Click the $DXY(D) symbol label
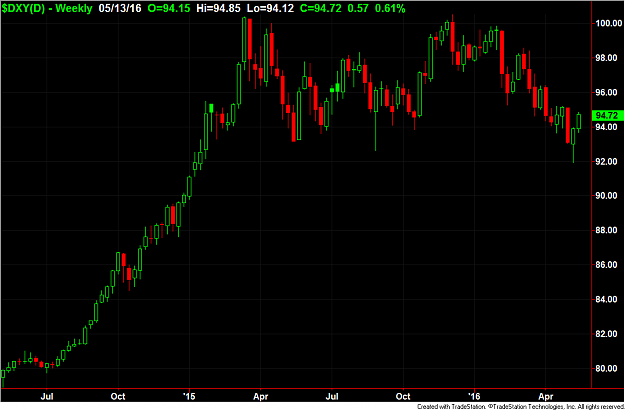The height and width of the screenshot is (410, 625). pos(24,8)
